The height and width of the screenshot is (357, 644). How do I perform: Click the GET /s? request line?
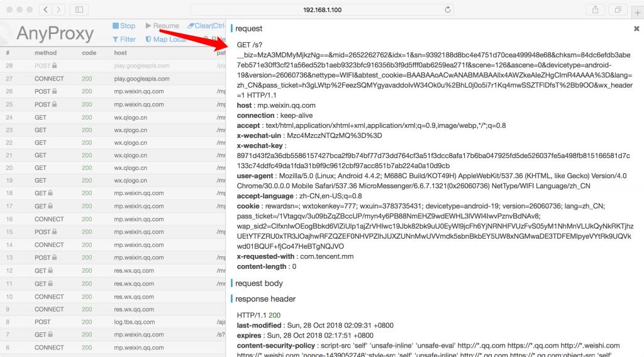[249, 45]
